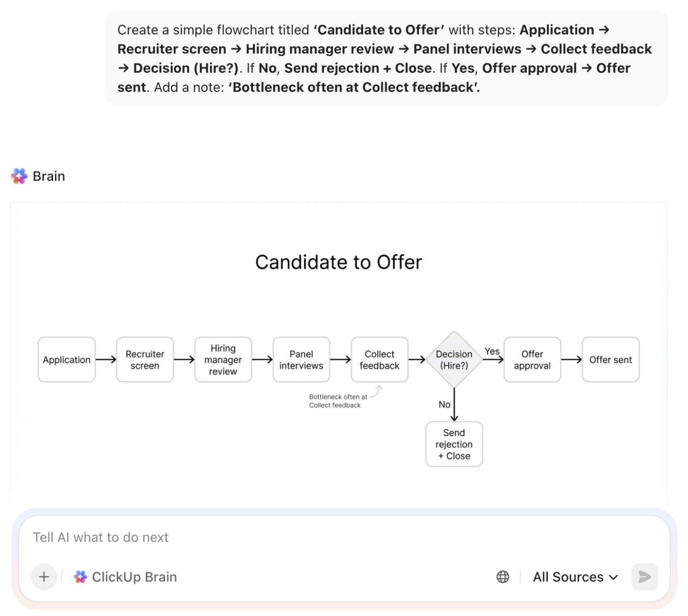
Task: Send the message with the arrow icon
Action: [644, 577]
